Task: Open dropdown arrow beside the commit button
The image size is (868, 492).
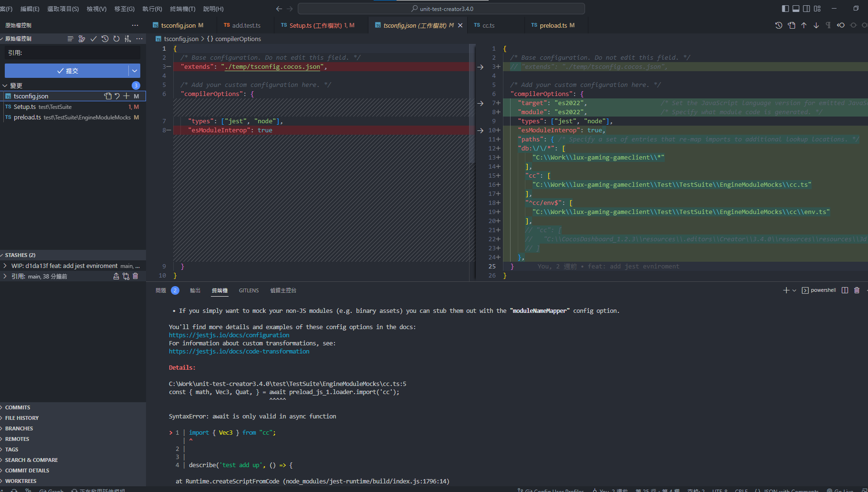Action: (x=135, y=71)
